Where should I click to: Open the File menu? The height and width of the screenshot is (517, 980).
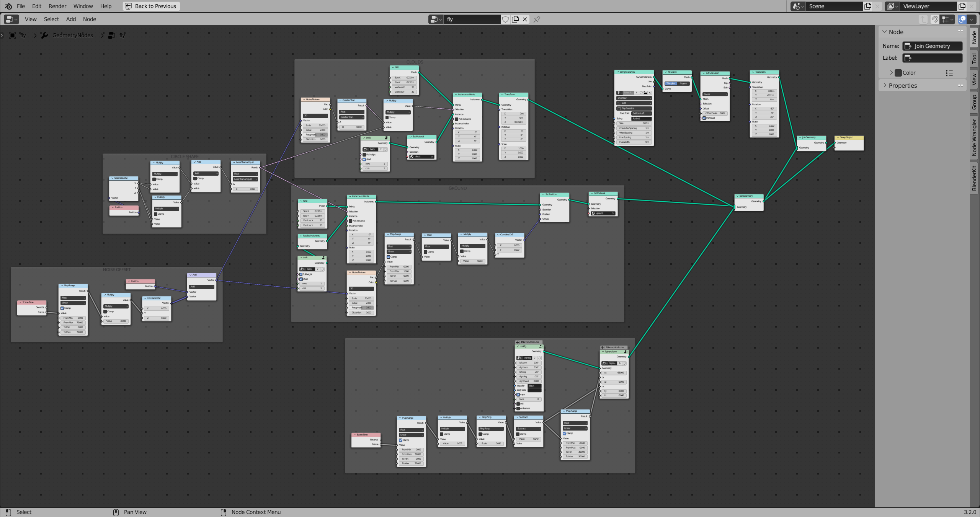pyautogui.click(x=21, y=6)
